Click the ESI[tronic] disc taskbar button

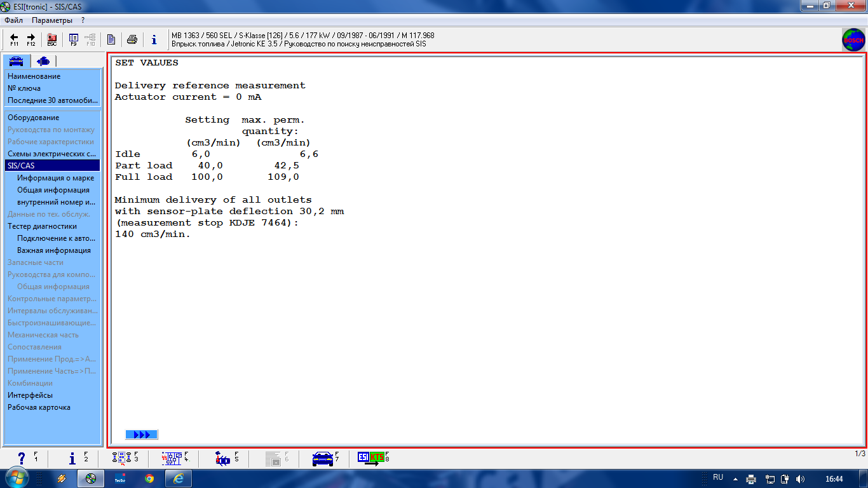(x=90, y=478)
